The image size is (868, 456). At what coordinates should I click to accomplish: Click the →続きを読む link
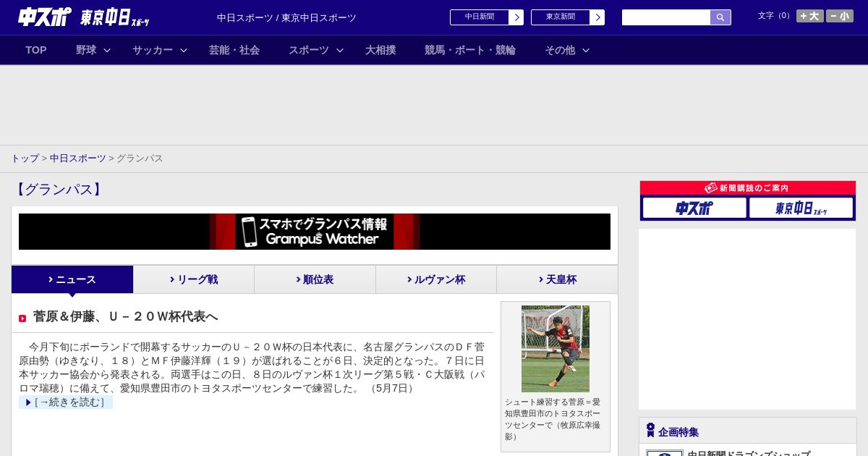[66, 402]
